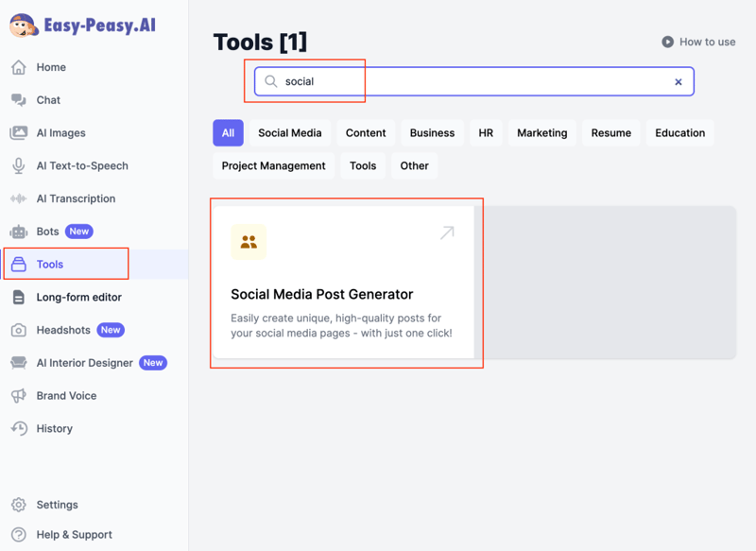
Task: Select the AI Text-to-Speech microphone icon
Action: [19, 166]
